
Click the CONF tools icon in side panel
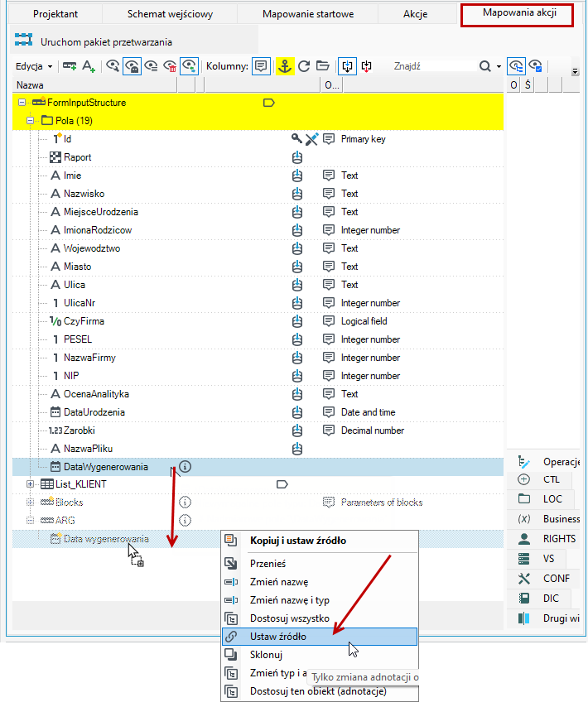(524, 579)
